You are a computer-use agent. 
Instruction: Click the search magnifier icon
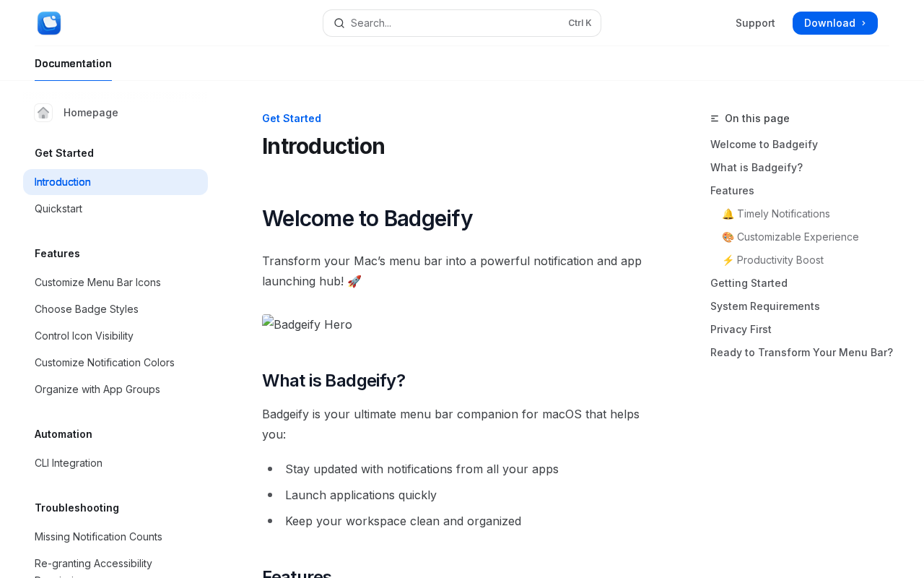[339, 23]
